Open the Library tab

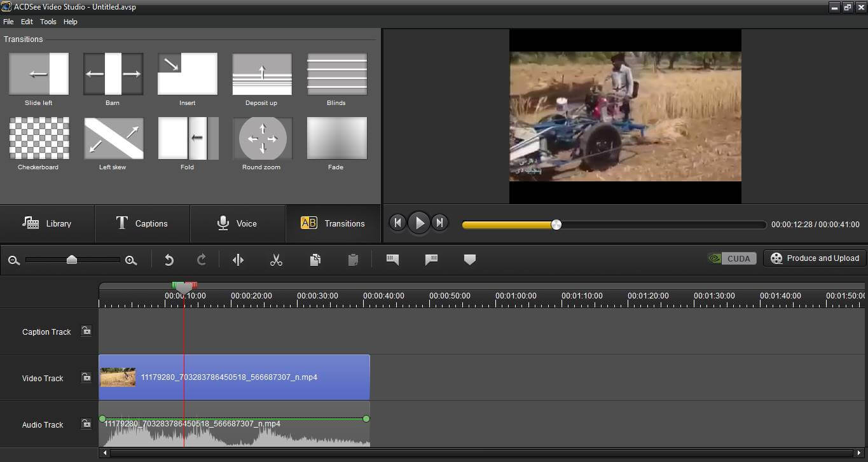pyautogui.click(x=47, y=223)
